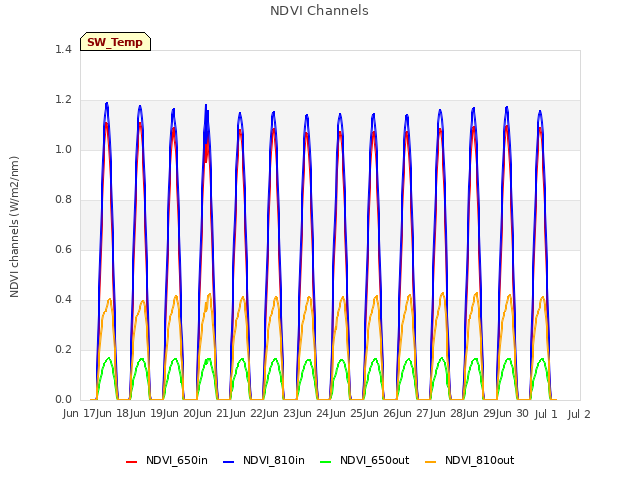
Task: Select the NDVI_650out legend entry
Action: [x=364, y=460]
